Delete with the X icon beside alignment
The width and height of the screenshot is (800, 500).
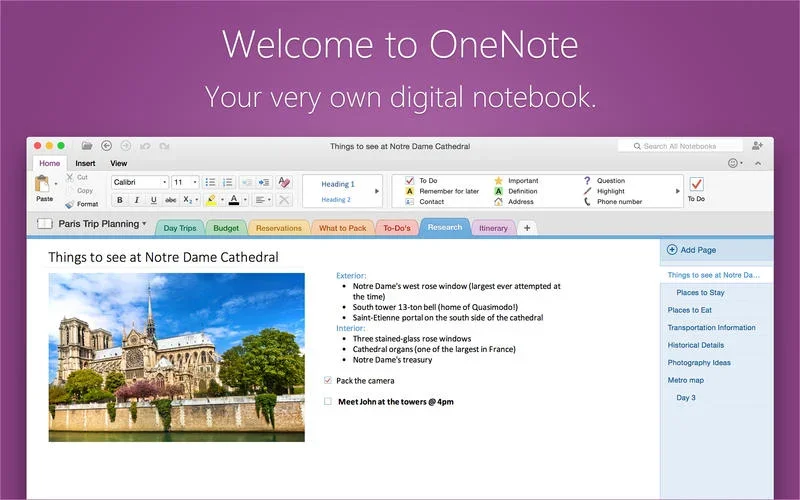(284, 200)
